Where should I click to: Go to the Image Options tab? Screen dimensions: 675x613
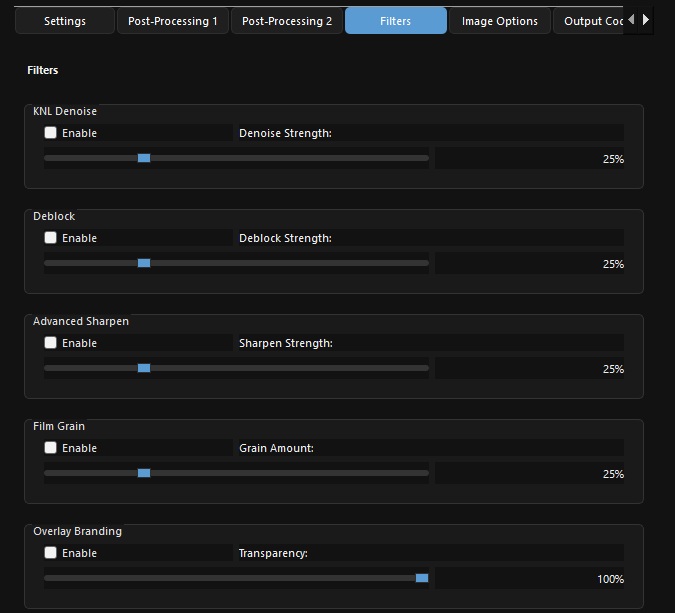pos(500,21)
